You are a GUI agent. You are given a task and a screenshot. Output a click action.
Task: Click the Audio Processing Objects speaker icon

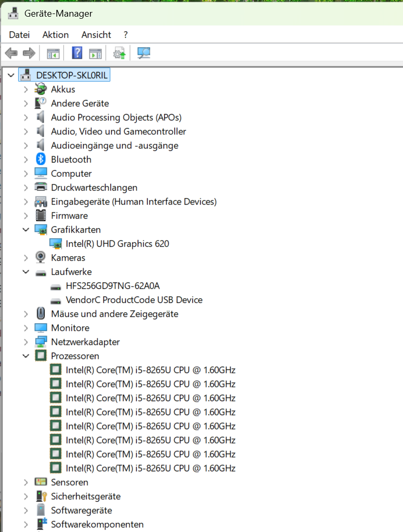click(x=41, y=117)
